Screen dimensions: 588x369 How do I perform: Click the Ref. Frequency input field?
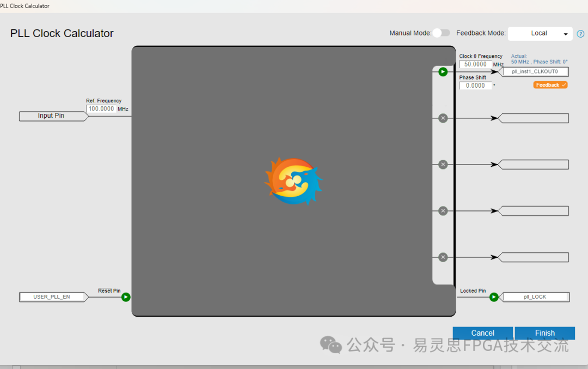coord(101,109)
